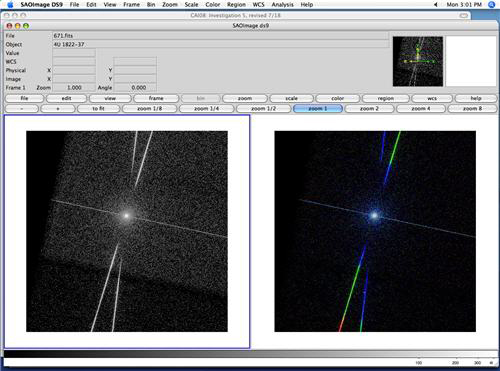Open the Bin menu in menu bar
Image resolution: width=500 pixels, height=371 pixels.
151,5
